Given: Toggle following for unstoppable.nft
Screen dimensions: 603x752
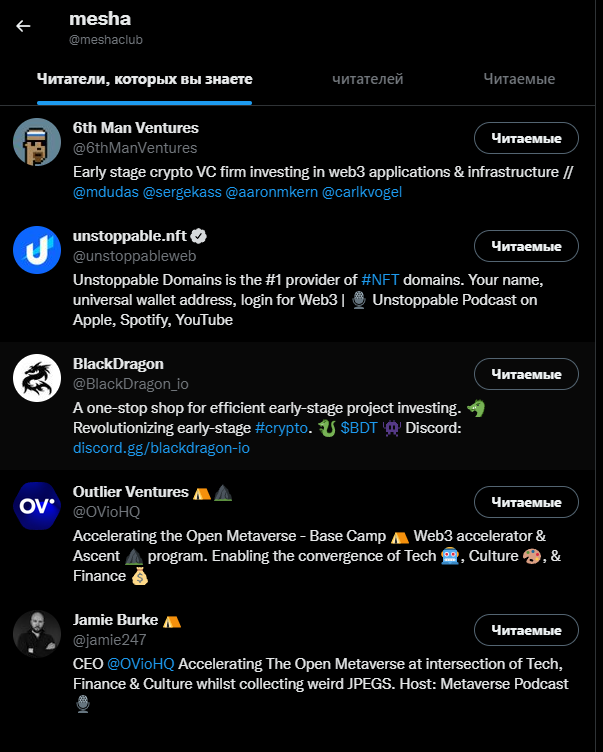Looking at the screenshot, I should coord(526,246).
